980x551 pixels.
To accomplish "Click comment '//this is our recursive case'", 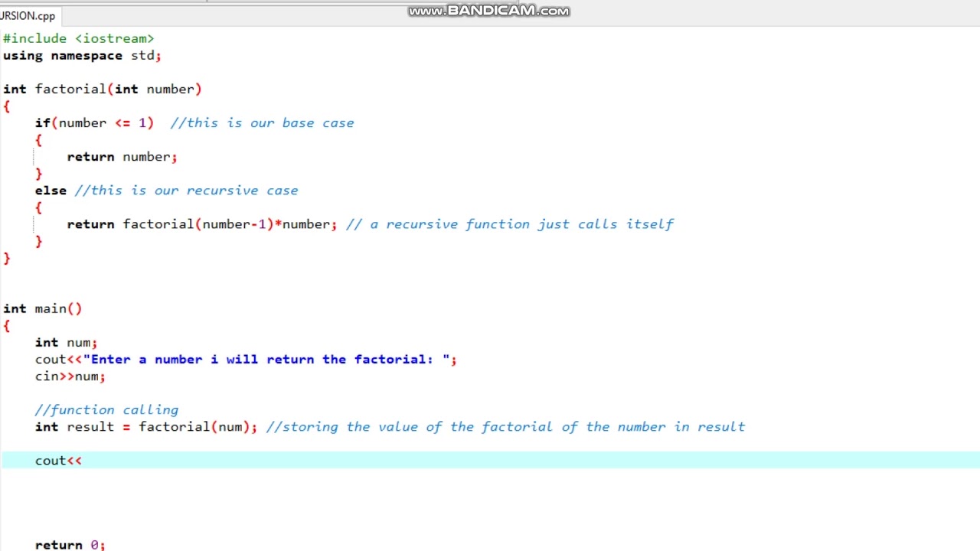I will [187, 190].
